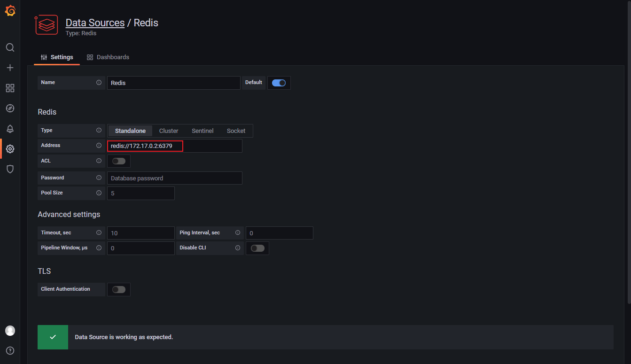The height and width of the screenshot is (364, 631).
Task: Click the 'Advanced settings' heading
Action: (x=69, y=214)
